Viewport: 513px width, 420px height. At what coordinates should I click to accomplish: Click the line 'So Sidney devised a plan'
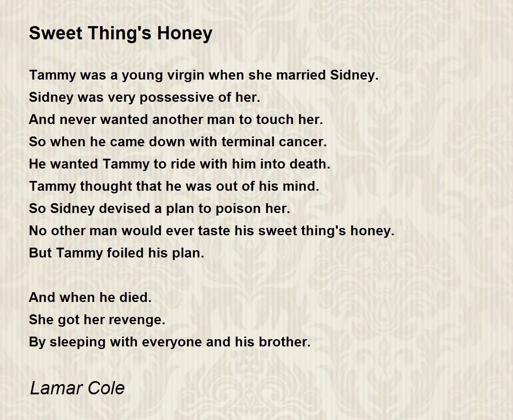(x=159, y=209)
